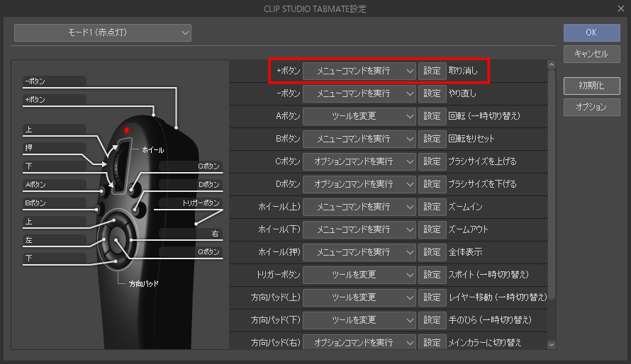Open the 方向パッド(下) action type dropdown
Viewport: 631px width, 364px height.
tap(359, 320)
